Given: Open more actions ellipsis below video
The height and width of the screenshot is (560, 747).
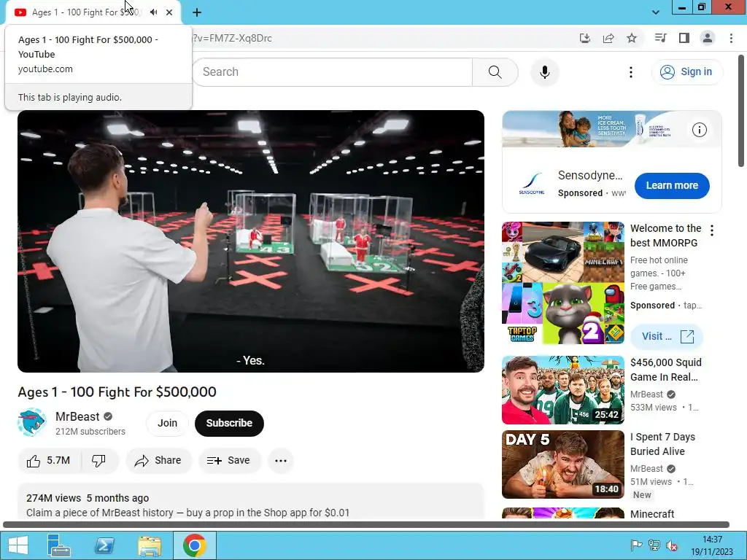Looking at the screenshot, I should [281, 461].
